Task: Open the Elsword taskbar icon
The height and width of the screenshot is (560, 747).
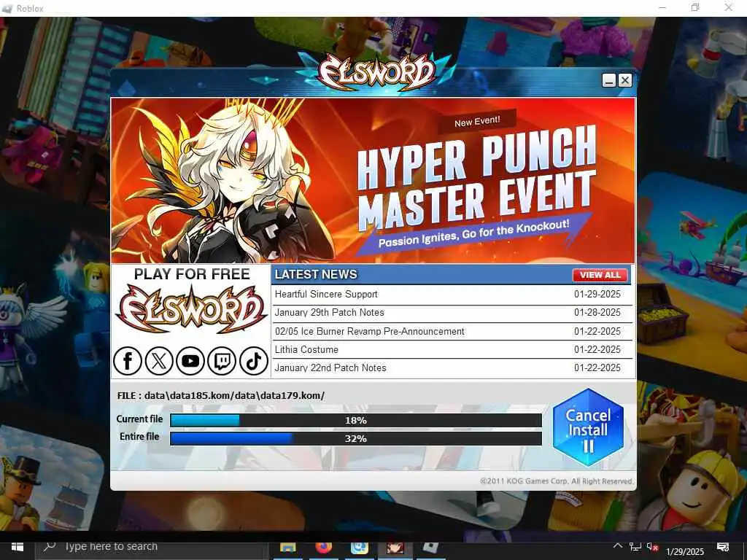Action: 395,548
